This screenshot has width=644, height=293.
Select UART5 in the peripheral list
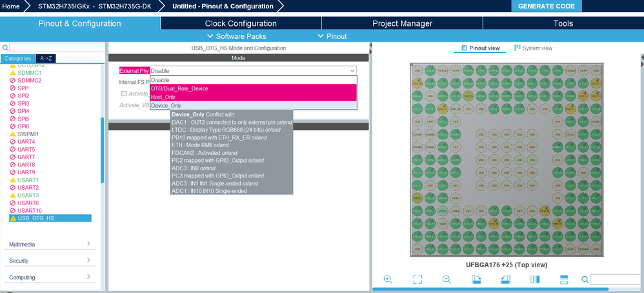26,149
